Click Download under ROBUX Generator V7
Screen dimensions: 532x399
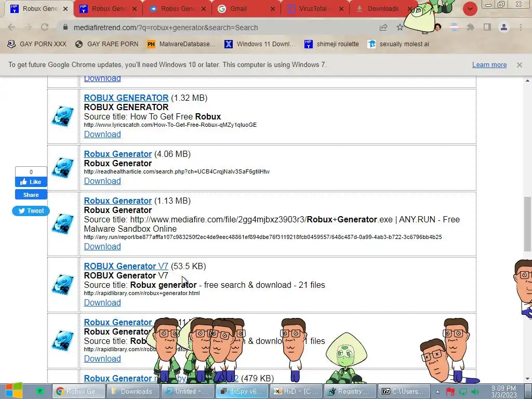pos(102,303)
